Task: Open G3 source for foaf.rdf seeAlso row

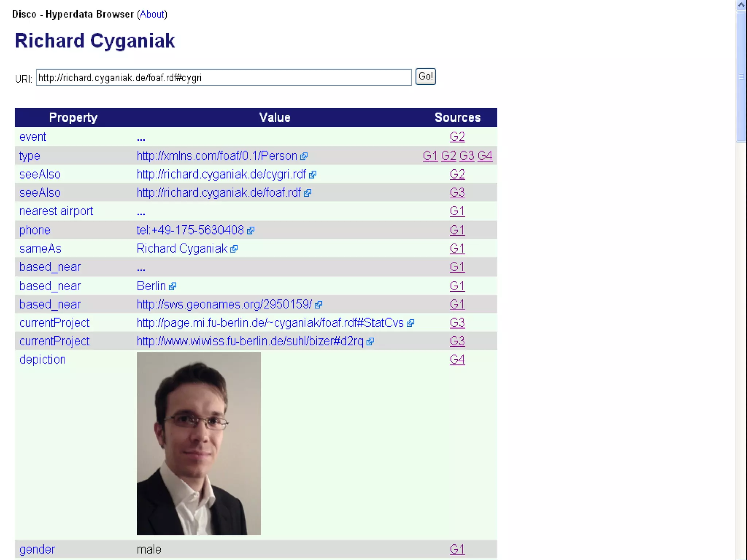Action: point(457,192)
